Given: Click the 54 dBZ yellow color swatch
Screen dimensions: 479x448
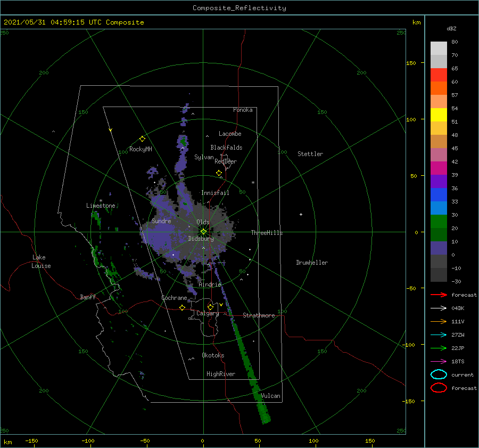Looking at the screenshot, I should pyautogui.click(x=439, y=115).
